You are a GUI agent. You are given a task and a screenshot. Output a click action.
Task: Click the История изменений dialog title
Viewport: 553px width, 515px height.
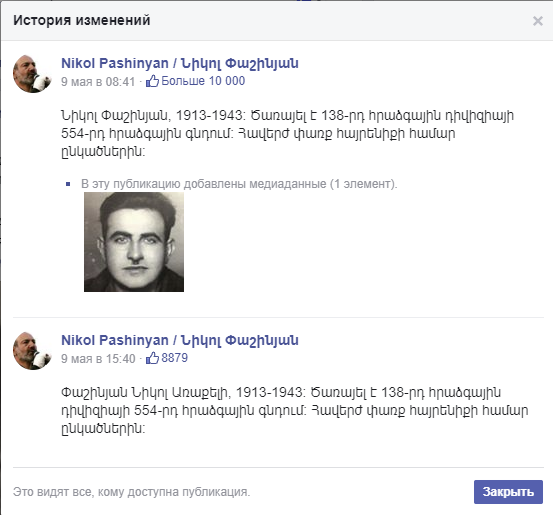click(x=82, y=20)
